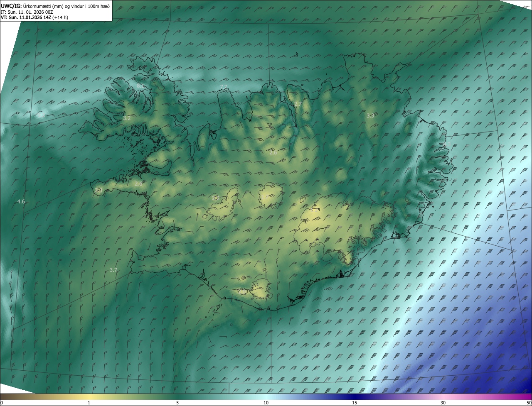Screen dimensions: 532x406
Task: Click the '15' tick on the color scale
Action: click(355, 403)
